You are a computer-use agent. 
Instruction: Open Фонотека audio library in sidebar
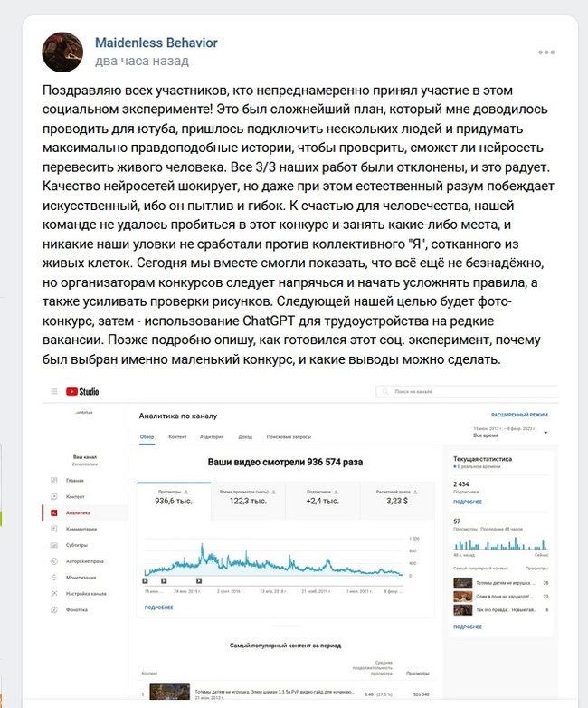tap(78, 610)
